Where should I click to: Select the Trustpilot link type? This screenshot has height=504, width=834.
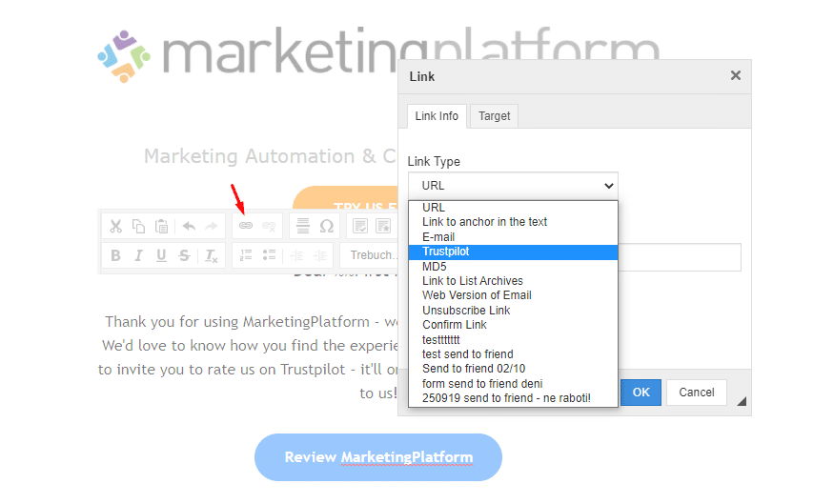tap(513, 252)
